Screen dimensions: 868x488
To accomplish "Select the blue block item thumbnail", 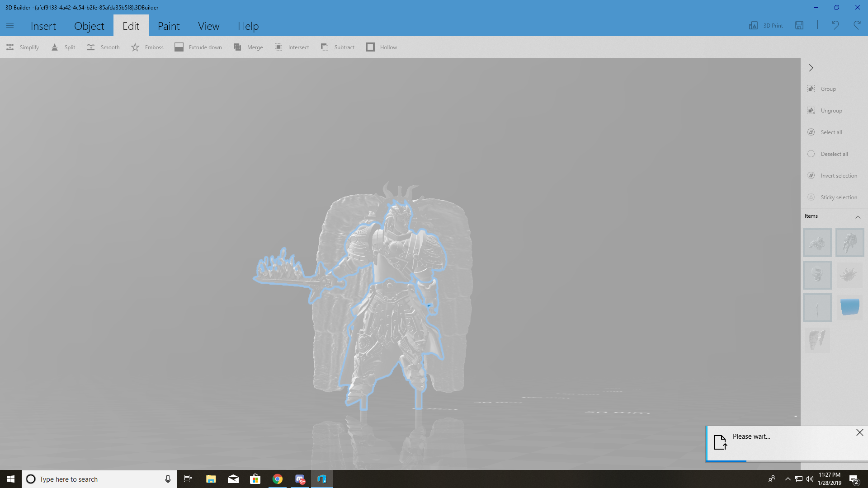I will (x=849, y=308).
